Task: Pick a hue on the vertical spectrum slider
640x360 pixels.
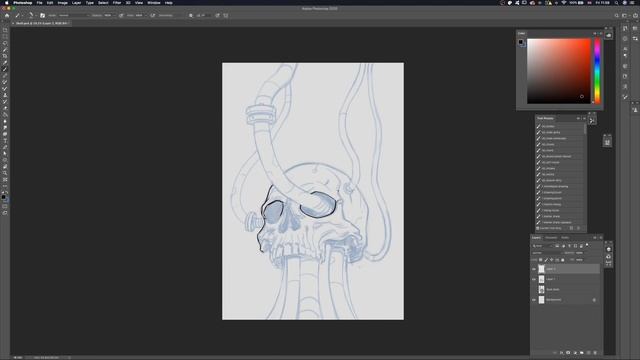Action: tap(597, 71)
